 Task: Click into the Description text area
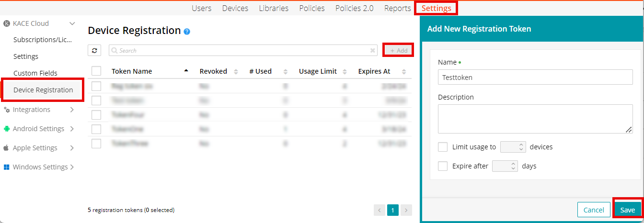pyautogui.click(x=535, y=119)
